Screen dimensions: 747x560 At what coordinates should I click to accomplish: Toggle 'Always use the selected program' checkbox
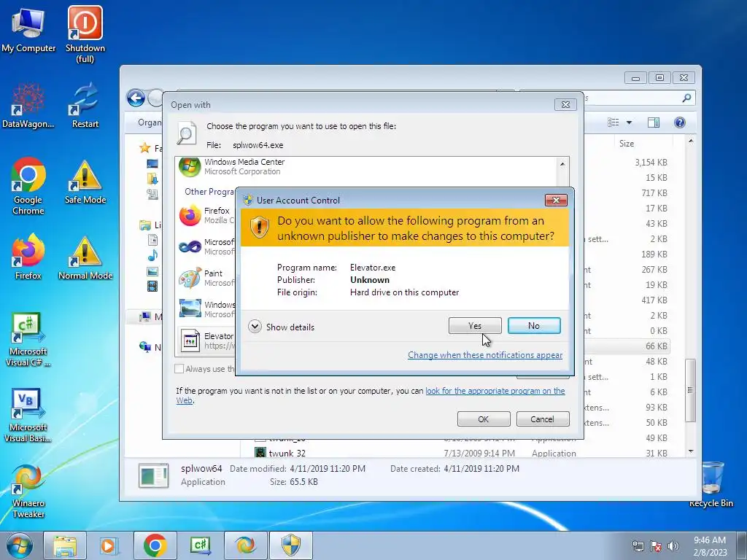pos(179,368)
